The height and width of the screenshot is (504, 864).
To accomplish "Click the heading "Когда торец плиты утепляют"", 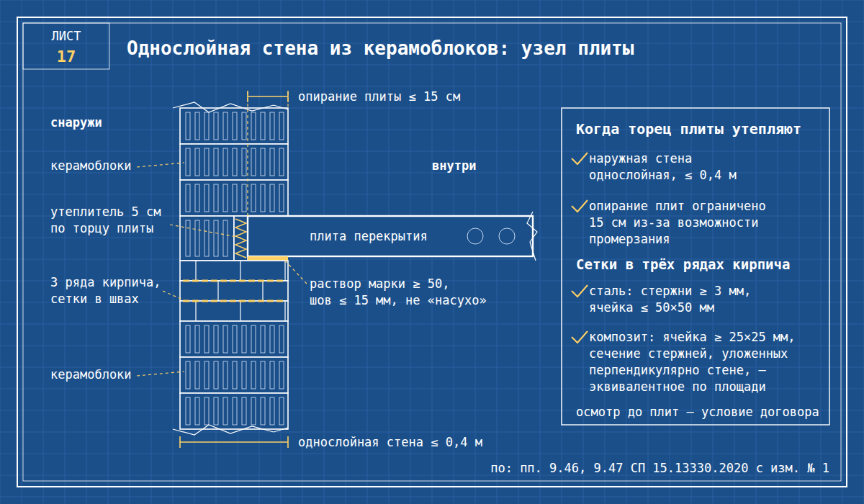I will click(x=688, y=130).
